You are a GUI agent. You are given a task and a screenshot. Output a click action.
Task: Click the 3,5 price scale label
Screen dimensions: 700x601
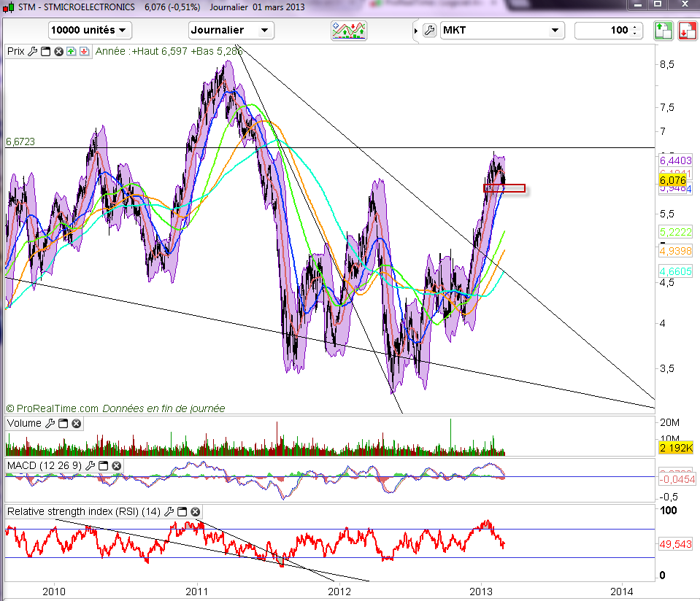tap(667, 368)
